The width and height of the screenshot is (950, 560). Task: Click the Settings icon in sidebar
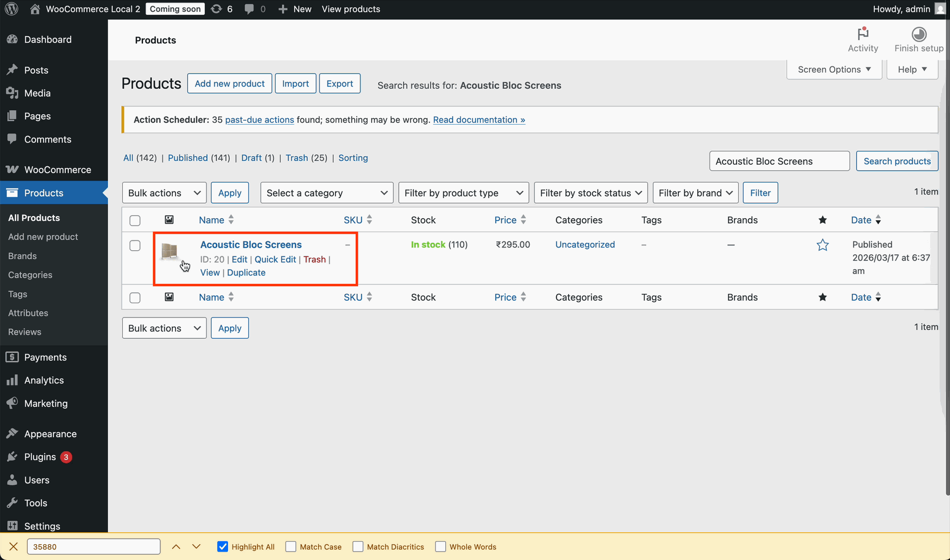tap(12, 526)
